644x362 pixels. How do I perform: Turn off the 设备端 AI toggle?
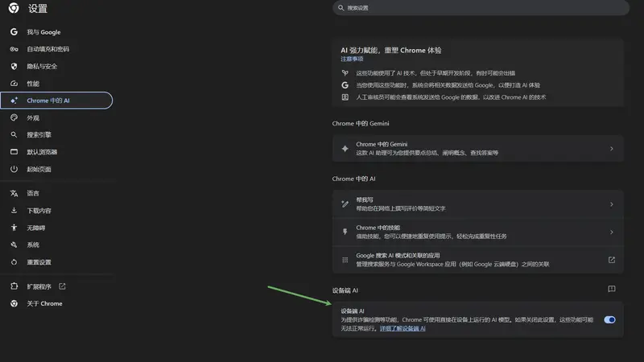click(x=609, y=319)
